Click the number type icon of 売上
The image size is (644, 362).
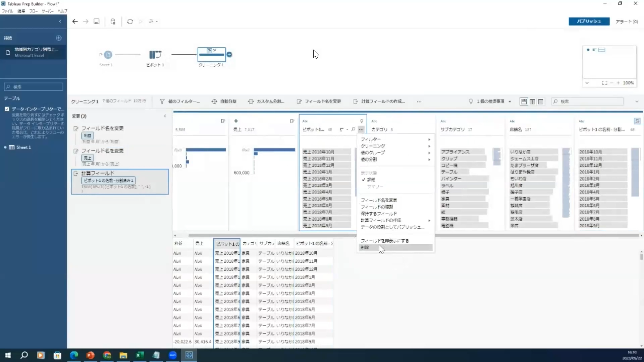(236, 121)
